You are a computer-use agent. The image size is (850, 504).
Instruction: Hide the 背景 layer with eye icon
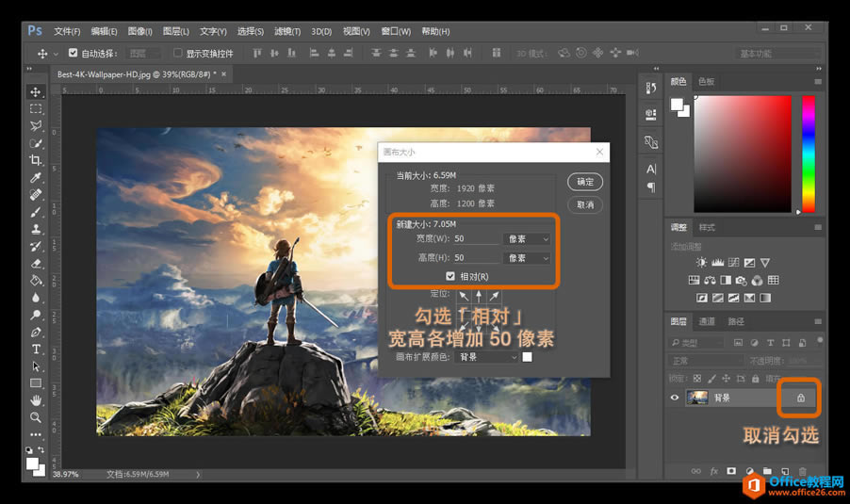tap(675, 398)
